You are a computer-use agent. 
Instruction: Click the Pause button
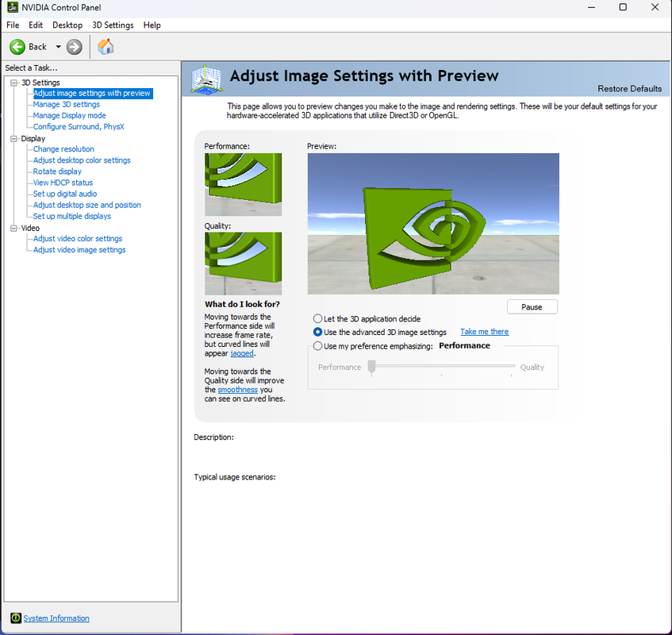click(x=532, y=307)
